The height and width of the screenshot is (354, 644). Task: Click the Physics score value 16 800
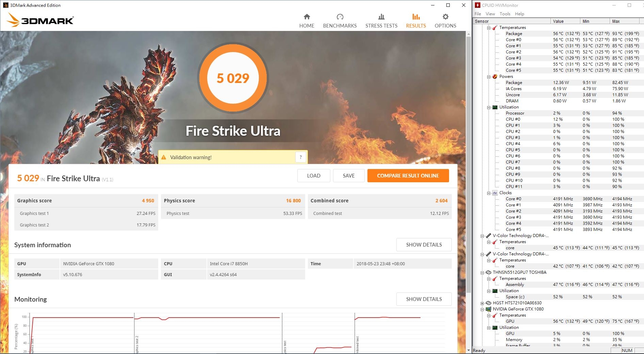click(x=293, y=201)
